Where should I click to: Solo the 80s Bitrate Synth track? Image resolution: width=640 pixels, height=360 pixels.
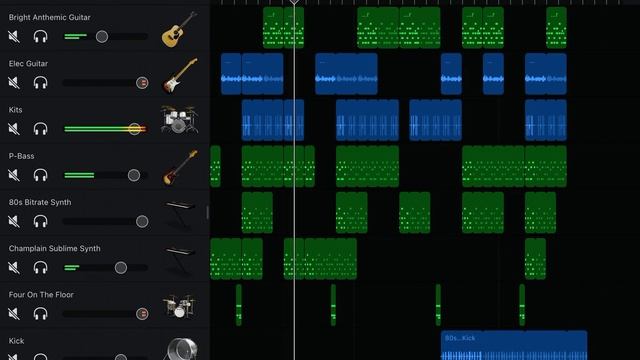[40, 221]
